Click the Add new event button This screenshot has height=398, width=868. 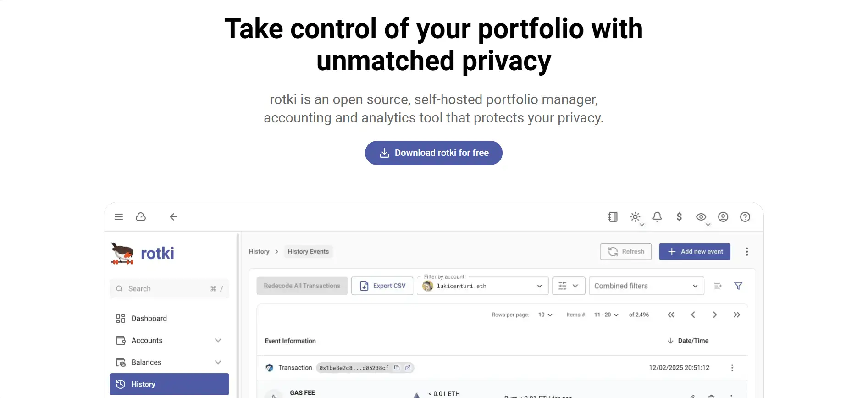point(694,252)
